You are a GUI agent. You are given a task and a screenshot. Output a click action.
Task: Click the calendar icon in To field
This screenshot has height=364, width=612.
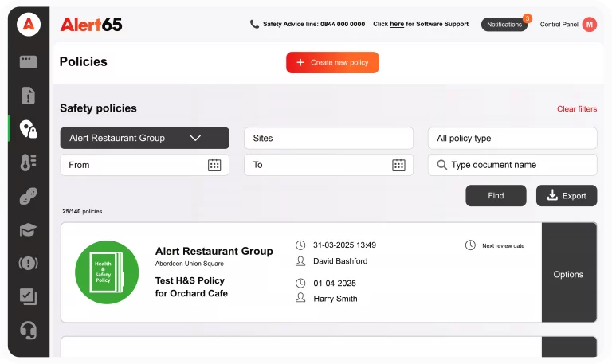pos(398,165)
